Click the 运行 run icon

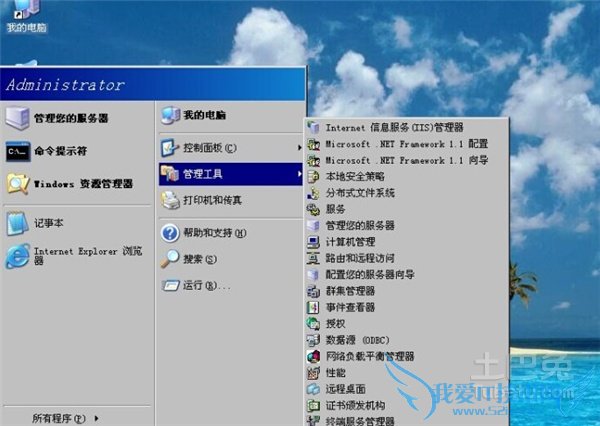point(170,285)
